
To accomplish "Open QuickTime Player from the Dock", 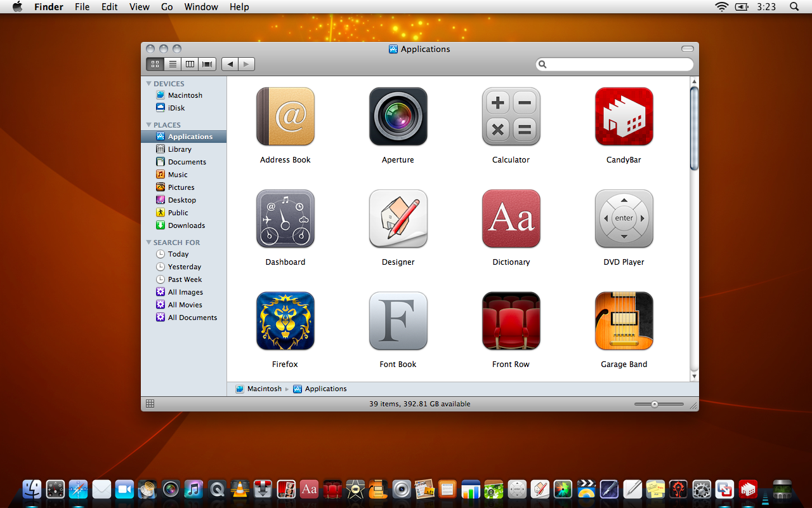I will tap(217, 489).
